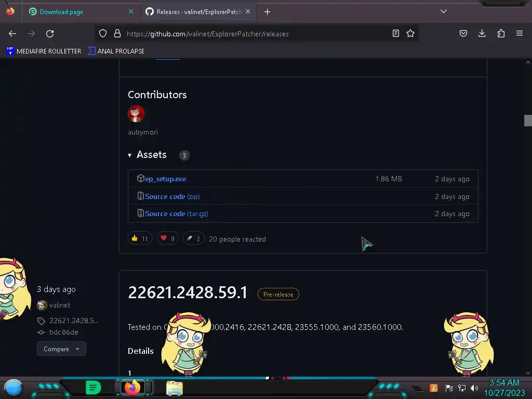Click valinet's small avatar image
The image size is (532, 399).
tap(42, 305)
